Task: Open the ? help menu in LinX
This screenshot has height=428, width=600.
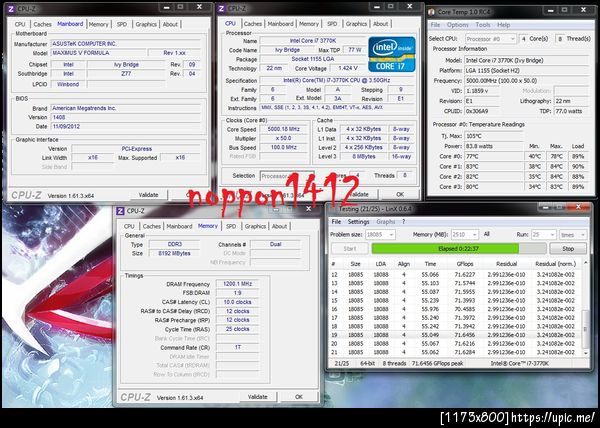Action: click(403, 222)
